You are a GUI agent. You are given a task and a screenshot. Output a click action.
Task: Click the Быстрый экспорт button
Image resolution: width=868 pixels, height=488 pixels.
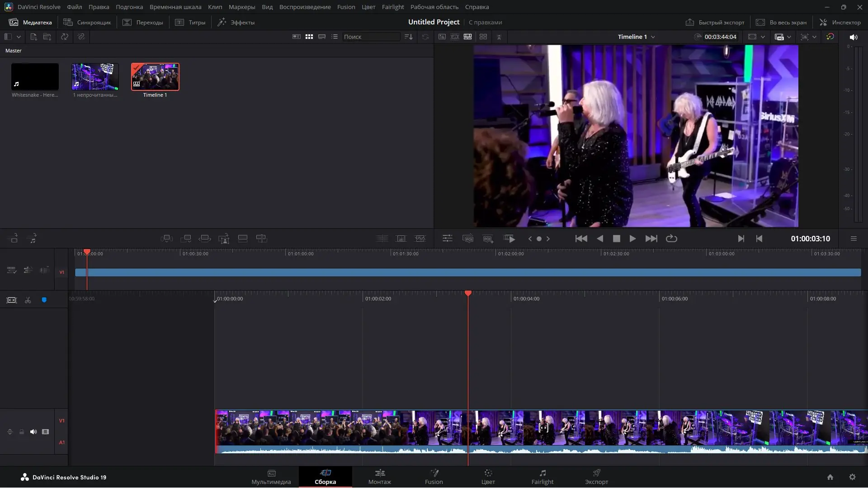715,22
